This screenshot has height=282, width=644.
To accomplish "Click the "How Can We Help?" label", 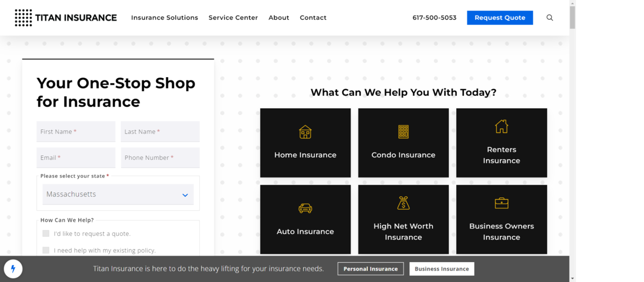I will 67,220.
